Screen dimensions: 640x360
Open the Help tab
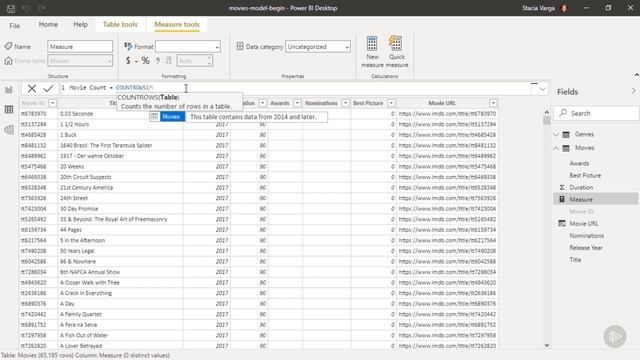[x=80, y=24]
